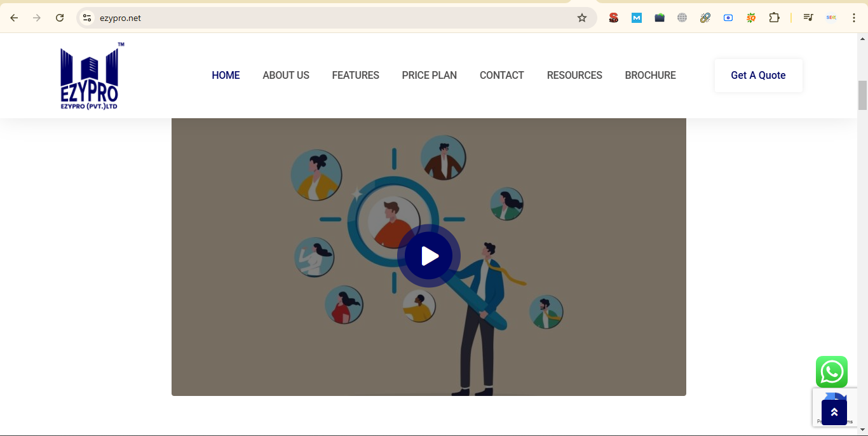Open the Chrome extensions puzzle icon
The image size is (868, 436).
[775, 17]
